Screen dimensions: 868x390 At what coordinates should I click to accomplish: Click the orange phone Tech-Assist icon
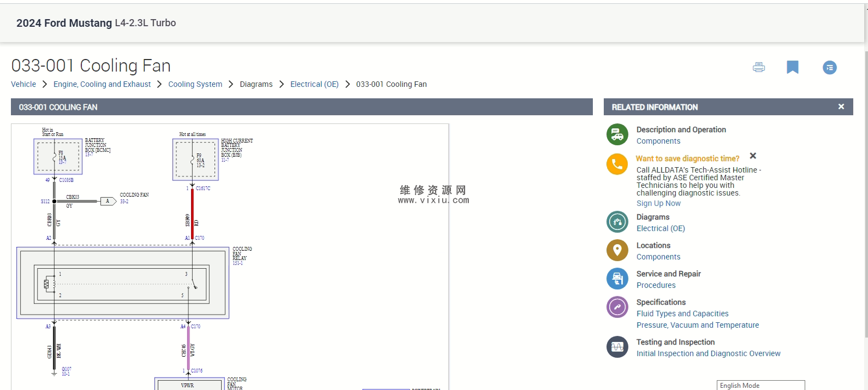tap(617, 164)
